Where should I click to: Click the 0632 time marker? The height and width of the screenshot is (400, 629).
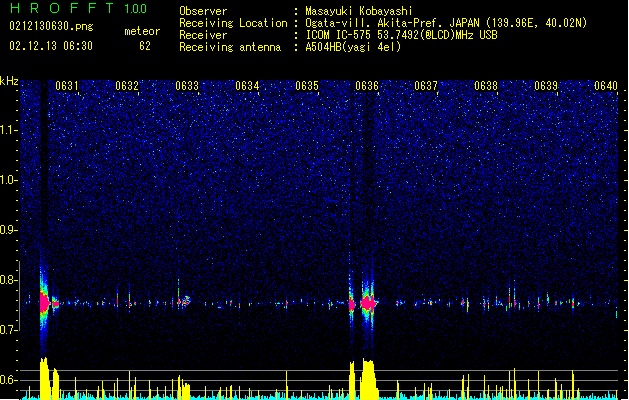coord(127,86)
